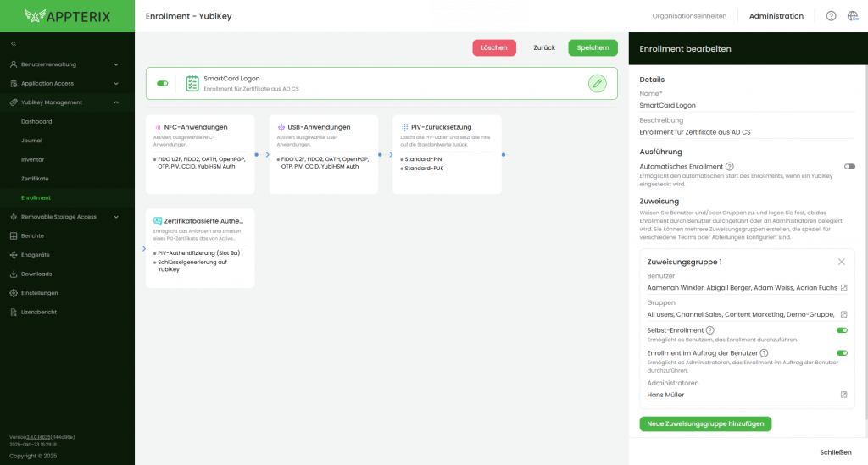868x465 pixels.
Task: Open user picker icon next to Benutzer list
Action: point(843,289)
